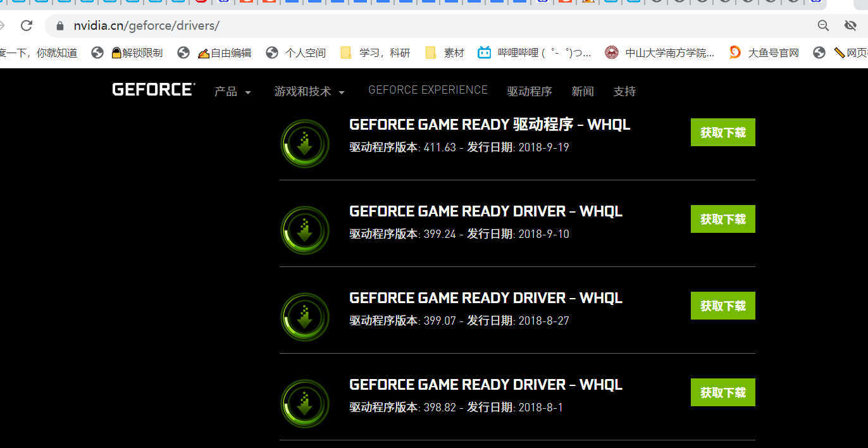Click the download icon for driver 399.07
The height and width of the screenshot is (448, 868).
coord(305,317)
